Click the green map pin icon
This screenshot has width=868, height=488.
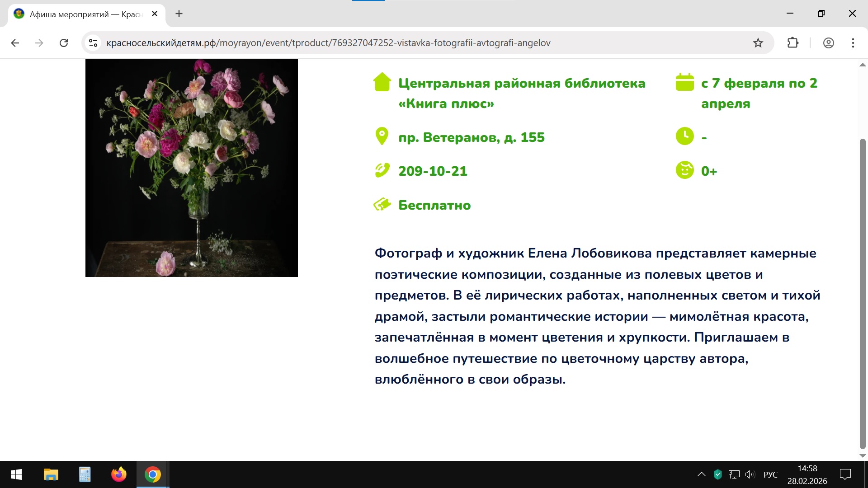pos(382,136)
